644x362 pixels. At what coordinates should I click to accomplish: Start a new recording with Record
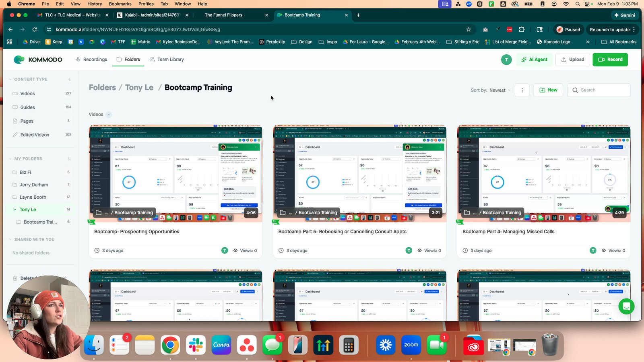(x=610, y=60)
